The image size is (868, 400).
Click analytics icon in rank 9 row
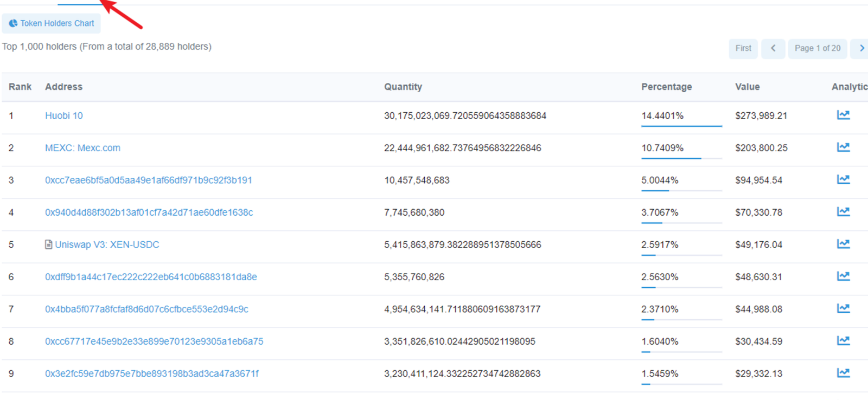(x=843, y=373)
